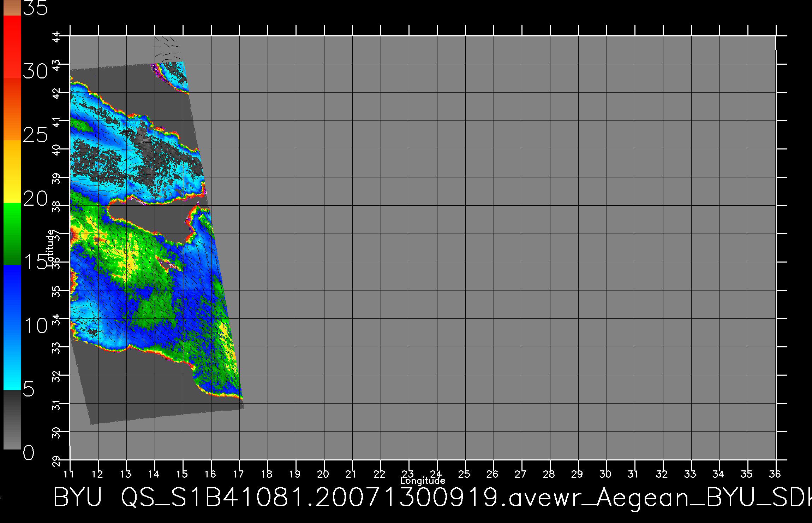
Task: Click longitude tick label 12
Action: coord(97,474)
